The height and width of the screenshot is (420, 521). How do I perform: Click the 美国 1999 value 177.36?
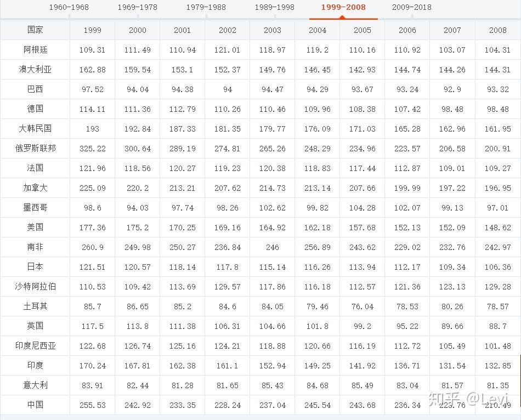coord(93,228)
